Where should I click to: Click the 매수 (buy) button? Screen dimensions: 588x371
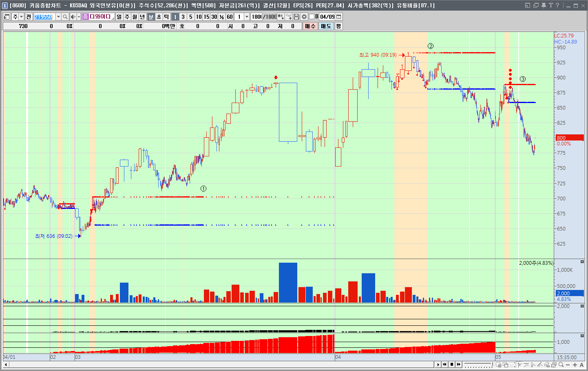[310, 26]
